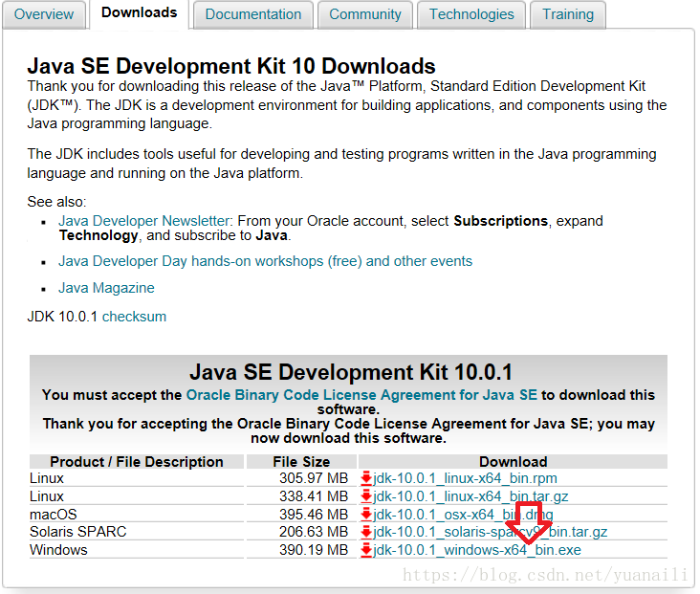
Task: Open the Java Developer Newsletter link
Action: tap(144, 221)
